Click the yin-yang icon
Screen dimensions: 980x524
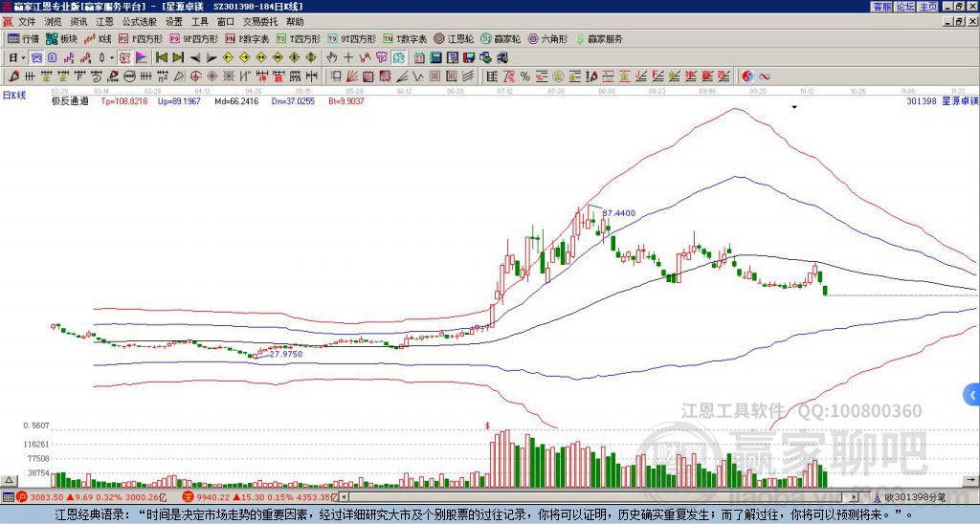(746, 76)
